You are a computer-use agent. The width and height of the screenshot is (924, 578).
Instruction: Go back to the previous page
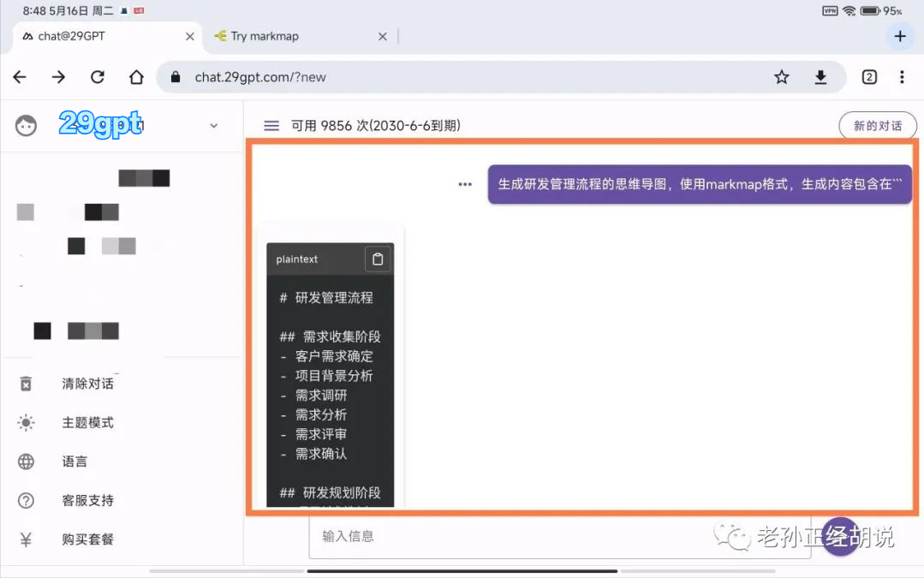pos(20,77)
